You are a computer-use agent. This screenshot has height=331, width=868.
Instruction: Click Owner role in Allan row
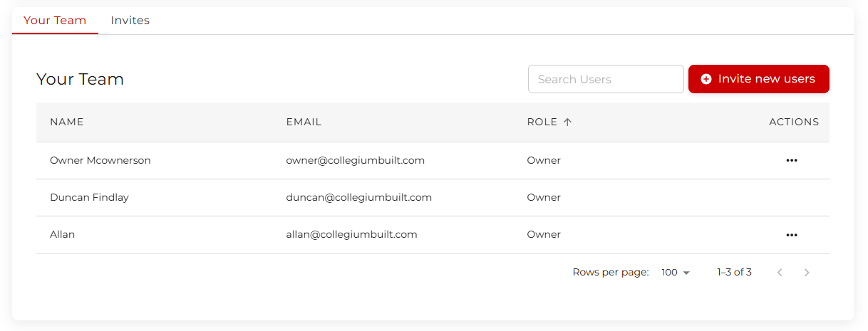tap(544, 234)
